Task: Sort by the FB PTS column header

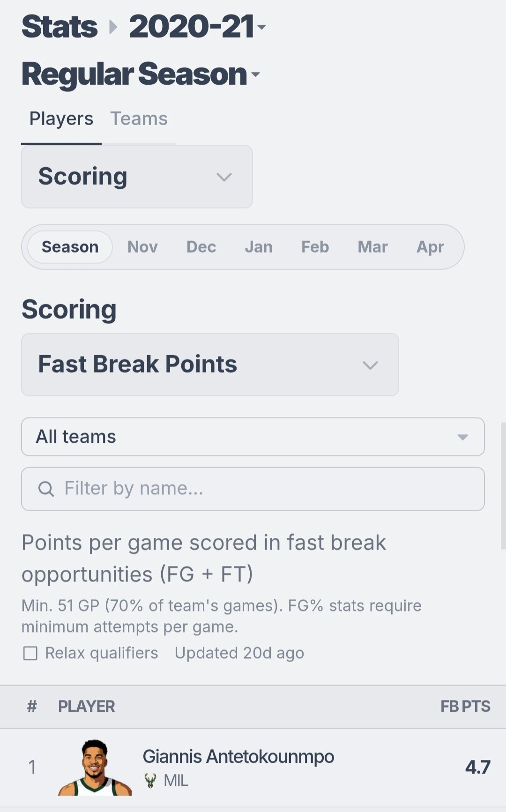Action: (465, 707)
